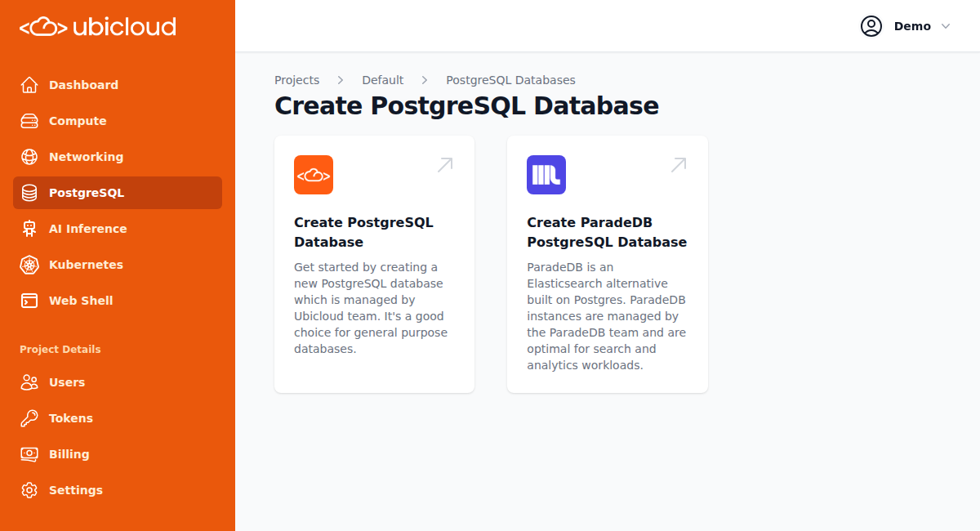Select Networking in the sidebar

(x=118, y=157)
